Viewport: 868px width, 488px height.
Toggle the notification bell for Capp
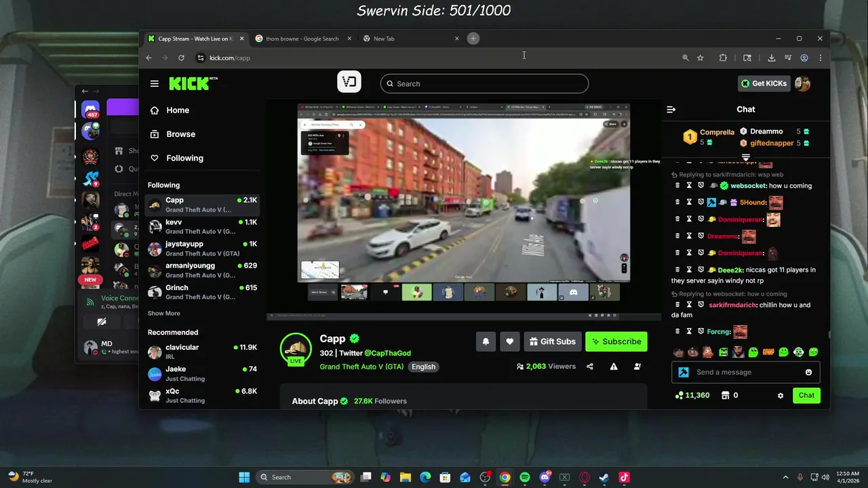(486, 342)
